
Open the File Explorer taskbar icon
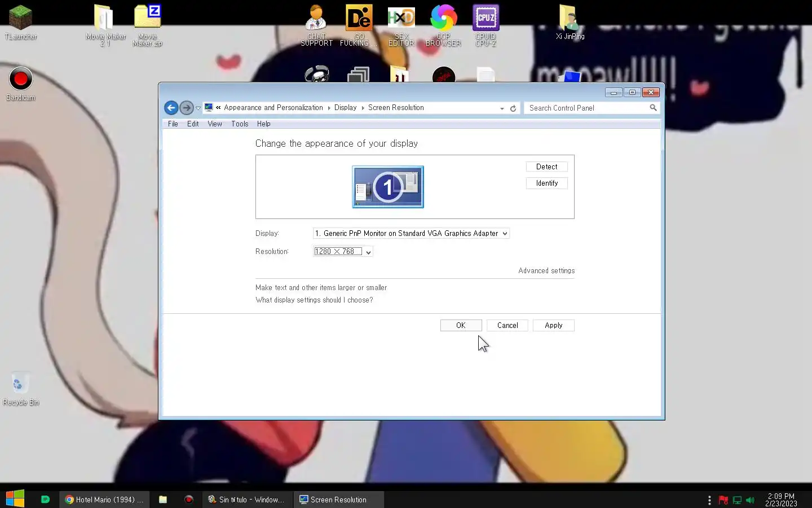(163, 500)
